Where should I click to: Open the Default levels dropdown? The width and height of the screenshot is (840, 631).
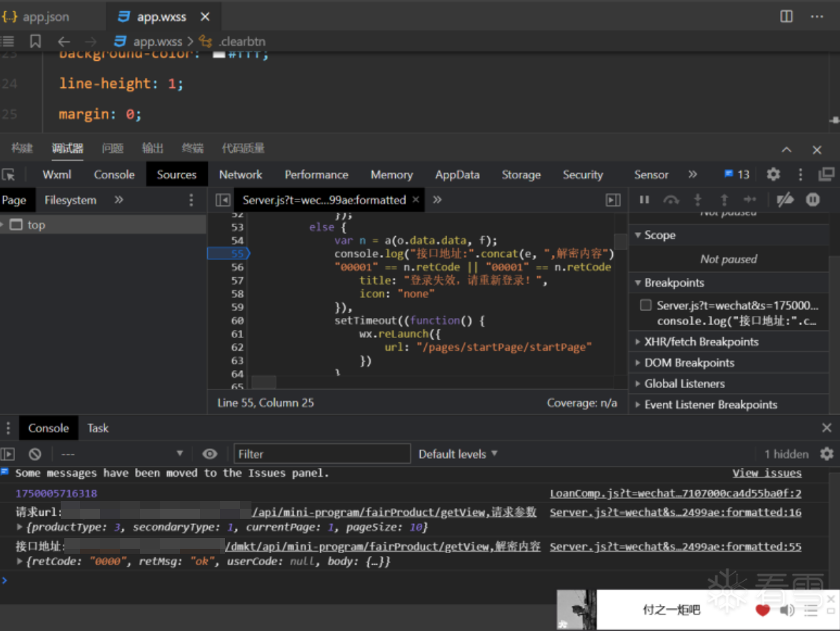pos(458,454)
